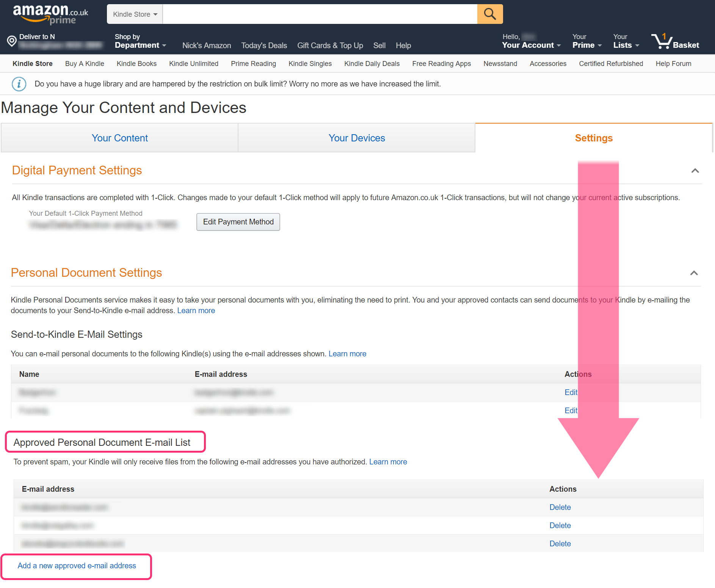The image size is (715, 588).
Task: Click into the search text field
Action: click(320, 14)
